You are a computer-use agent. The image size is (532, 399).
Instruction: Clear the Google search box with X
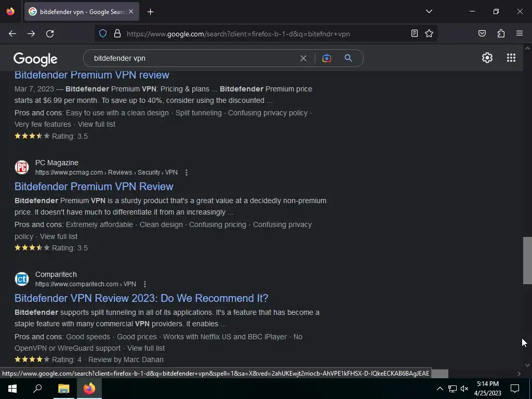click(x=303, y=58)
